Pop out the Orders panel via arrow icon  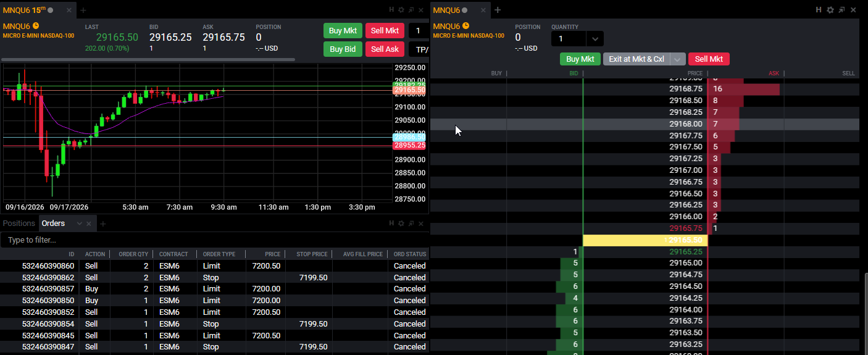pyautogui.click(x=411, y=223)
